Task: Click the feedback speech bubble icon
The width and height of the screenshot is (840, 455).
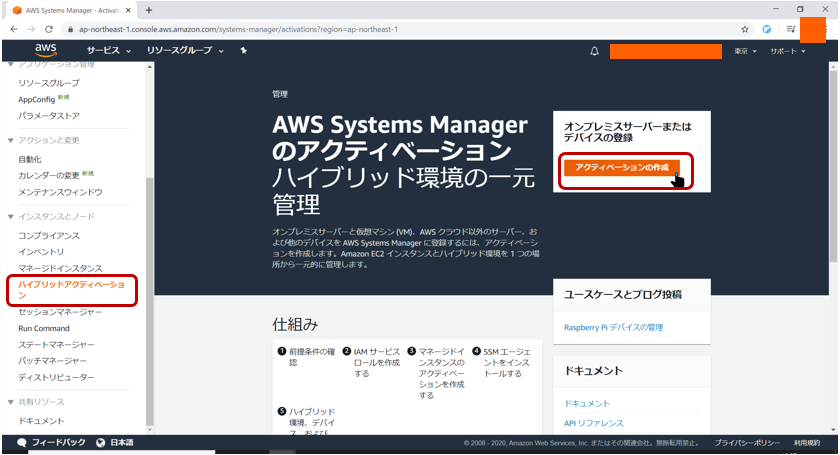Action: (x=22, y=443)
